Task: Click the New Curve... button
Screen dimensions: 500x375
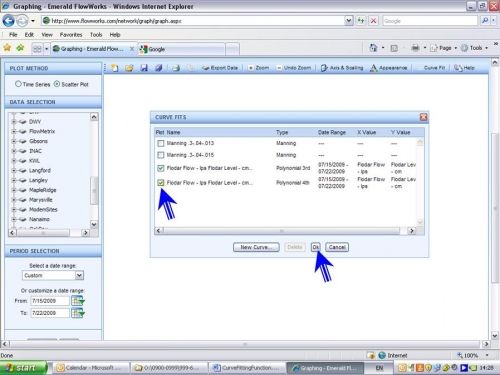Action: tap(256, 247)
